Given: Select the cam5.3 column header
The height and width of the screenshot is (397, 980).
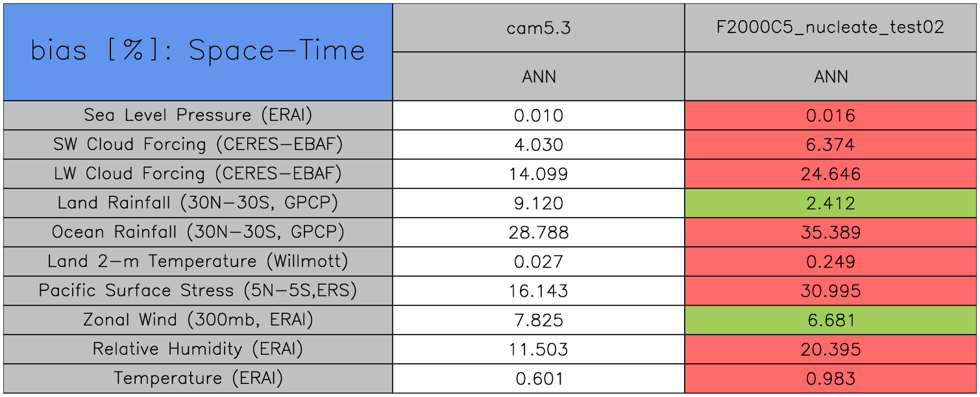Looking at the screenshot, I should (x=539, y=28).
